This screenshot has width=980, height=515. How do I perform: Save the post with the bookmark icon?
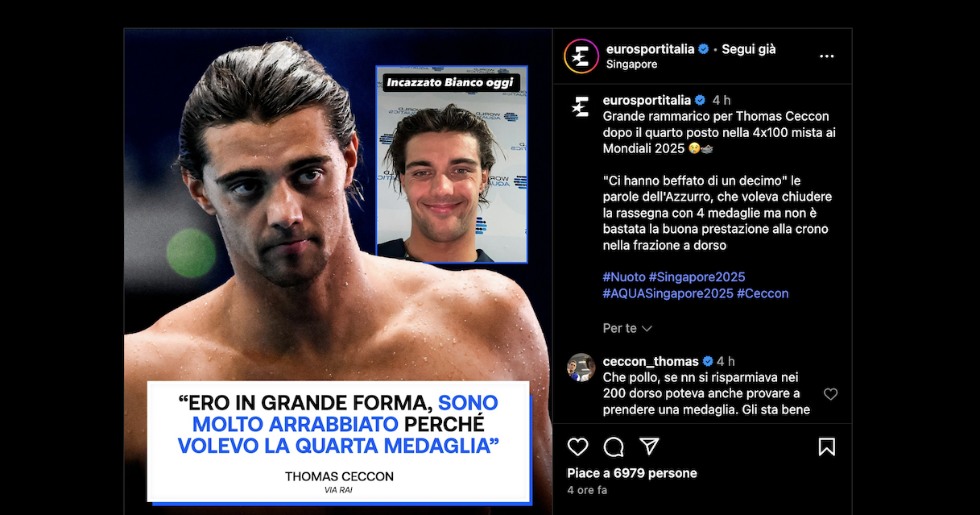tap(826, 446)
